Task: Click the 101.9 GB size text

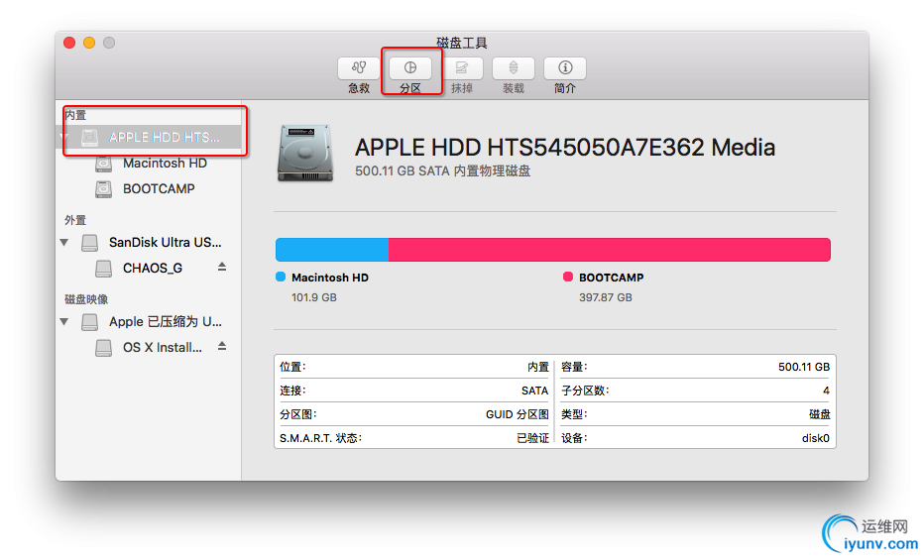Action: pyautogui.click(x=314, y=298)
